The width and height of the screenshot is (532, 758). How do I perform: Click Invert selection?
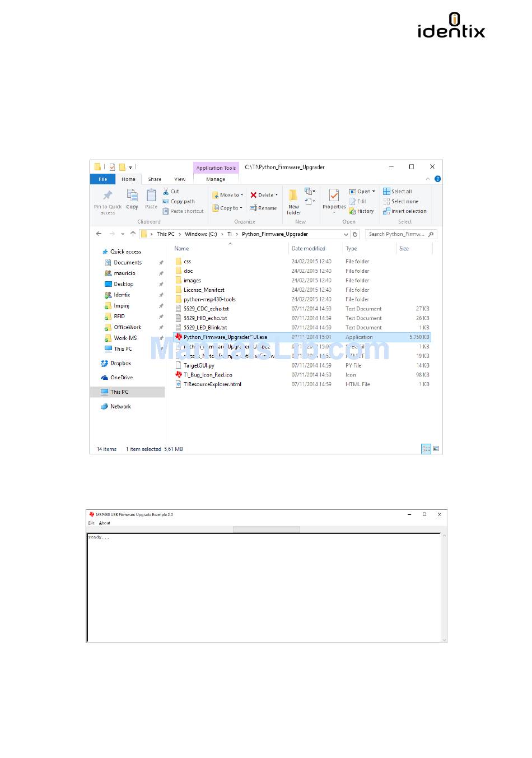click(405, 211)
